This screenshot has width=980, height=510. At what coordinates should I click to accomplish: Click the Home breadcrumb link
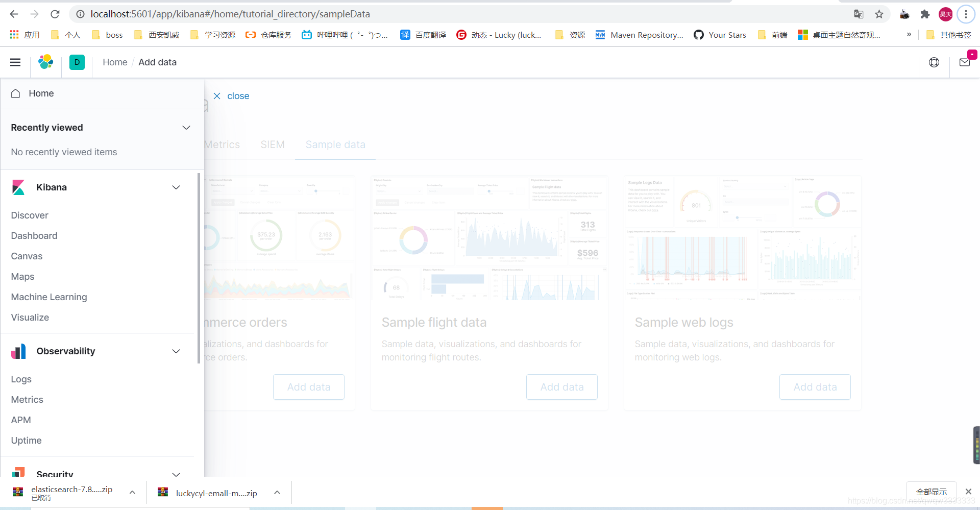(x=115, y=62)
